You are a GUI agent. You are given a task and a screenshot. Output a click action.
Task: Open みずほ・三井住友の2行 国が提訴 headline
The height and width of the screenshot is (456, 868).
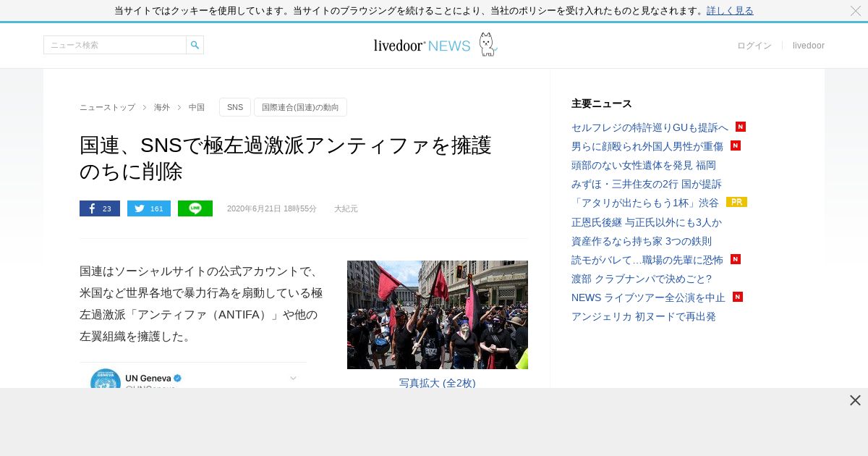(647, 184)
